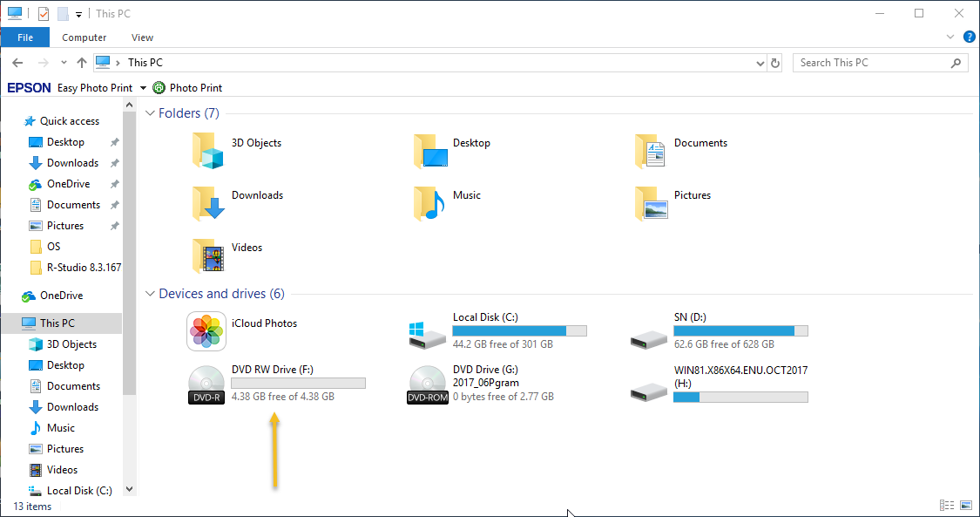The height and width of the screenshot is (517, 980).
Task: Collapse the Devices and drives (6) group
Action: click(x=150, y=293)
